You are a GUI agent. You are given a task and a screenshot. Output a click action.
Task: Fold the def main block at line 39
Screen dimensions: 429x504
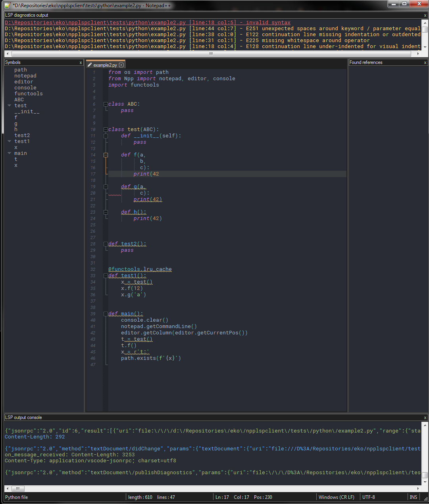coord(106,314)
